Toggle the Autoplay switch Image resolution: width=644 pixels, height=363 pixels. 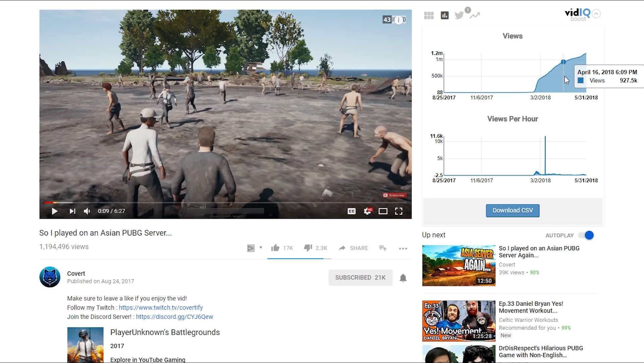tap(586, 235)
